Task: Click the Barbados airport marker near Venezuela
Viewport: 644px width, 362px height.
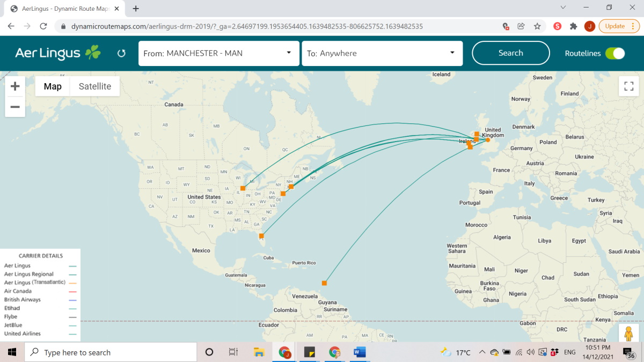Action: pyautogui.click(x=324, y=283)
